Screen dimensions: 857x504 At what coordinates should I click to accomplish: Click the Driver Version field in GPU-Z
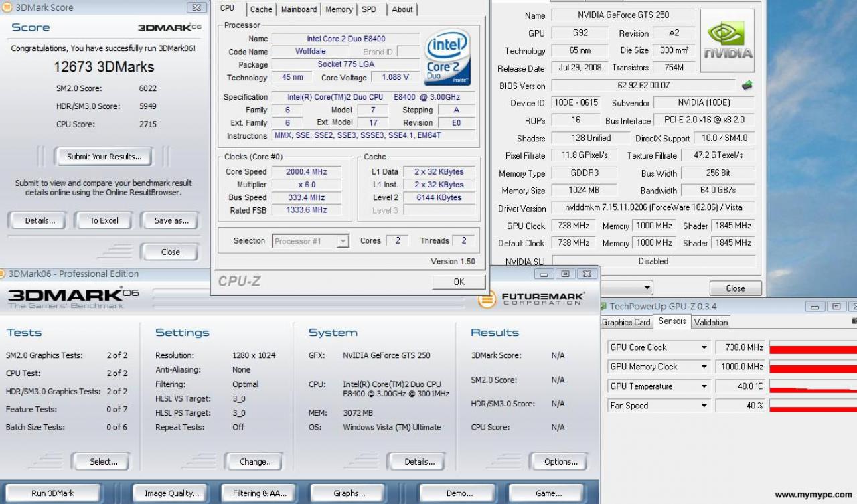pos(653,207)
